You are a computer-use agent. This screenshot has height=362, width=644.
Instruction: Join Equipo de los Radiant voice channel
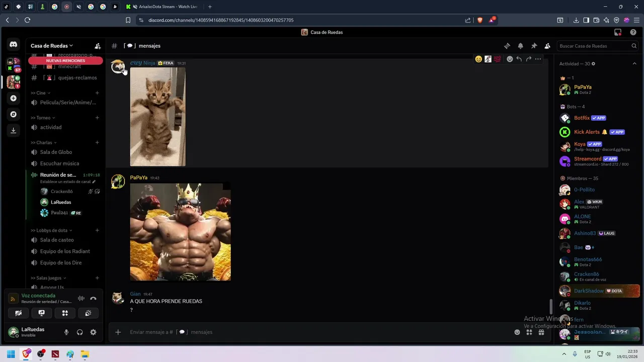coord(64,251)
